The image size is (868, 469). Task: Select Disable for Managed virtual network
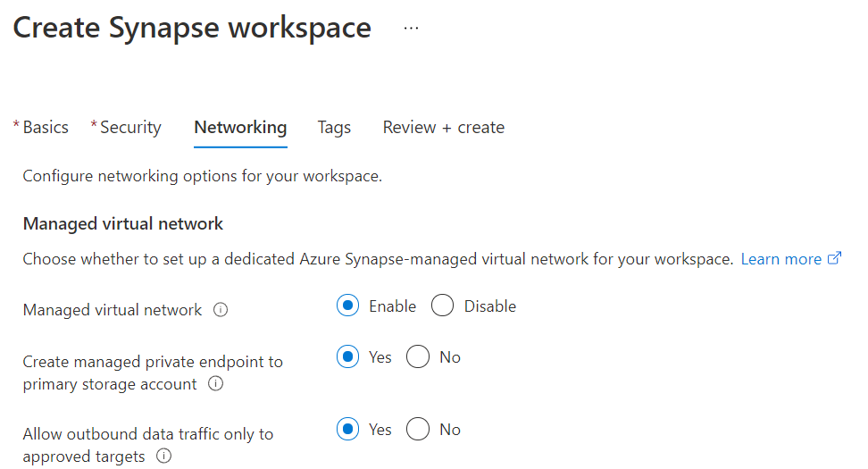click(x=442, y=306)
